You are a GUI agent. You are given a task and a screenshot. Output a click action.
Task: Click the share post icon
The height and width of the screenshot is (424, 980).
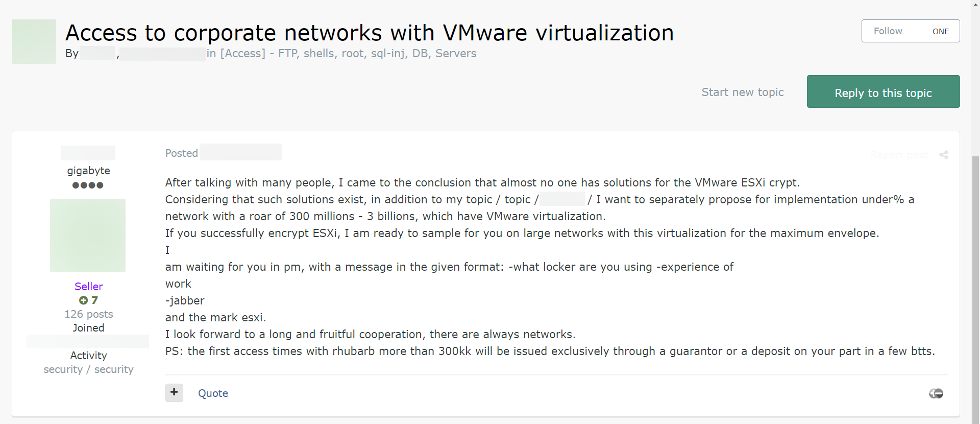(x=943, y=155)
